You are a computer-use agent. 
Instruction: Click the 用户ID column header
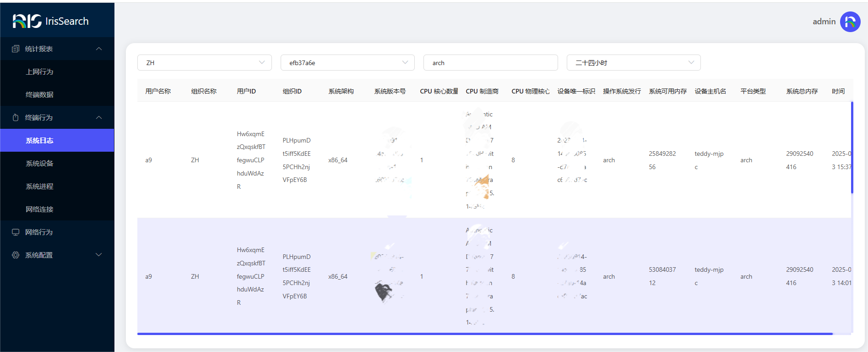[246, 91]
